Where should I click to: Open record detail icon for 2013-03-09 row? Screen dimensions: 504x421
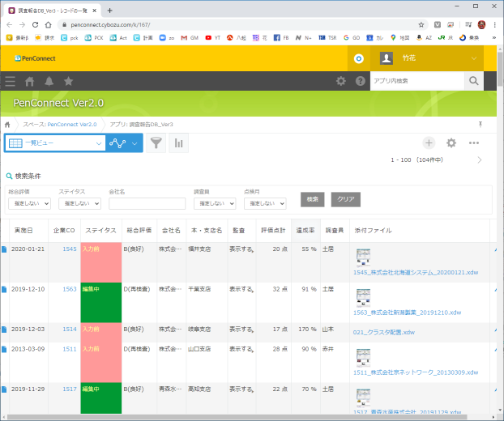coord(4,350)
